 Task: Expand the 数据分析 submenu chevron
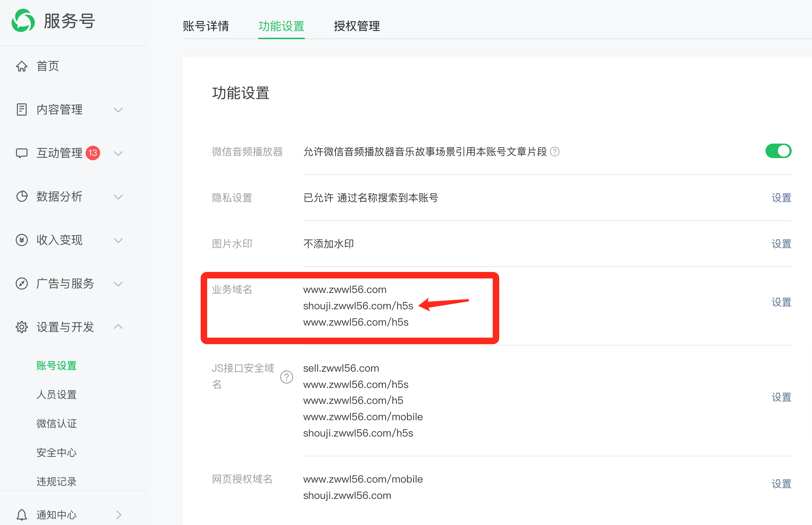pos(118,197)
